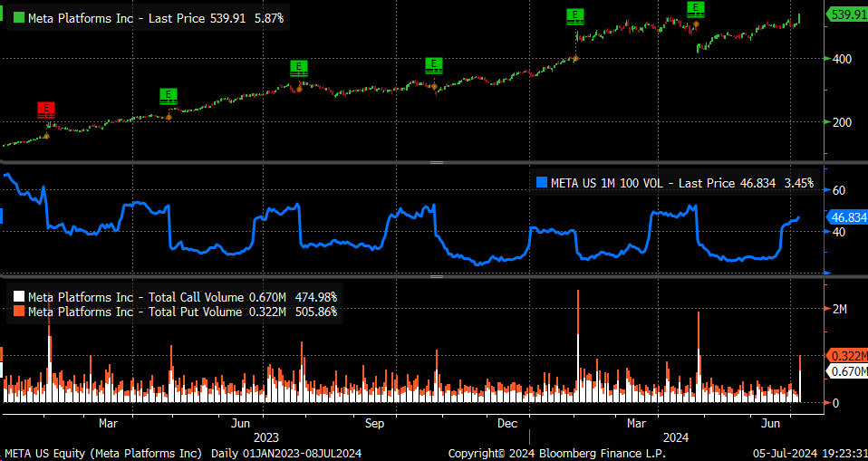The width and height of the screenshot is (868, 461).
Task: Select the Total Put Volume legend row
Action: [x=176, y=312]
